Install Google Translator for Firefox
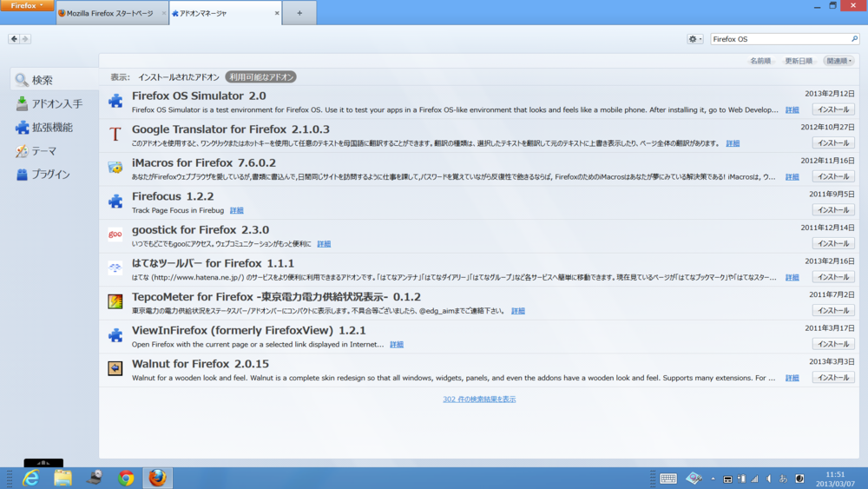The image size is (868, 489). [x=833, y=143]
